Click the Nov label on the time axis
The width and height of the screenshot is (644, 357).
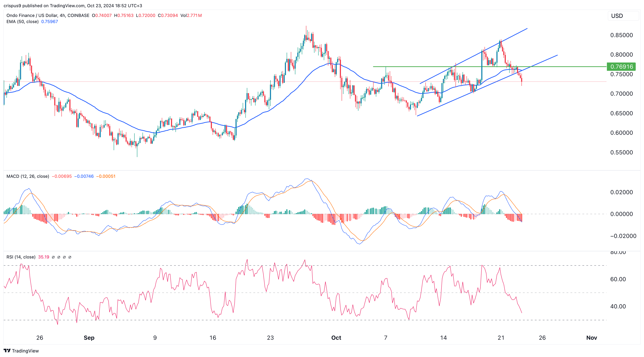click(592, 338)
